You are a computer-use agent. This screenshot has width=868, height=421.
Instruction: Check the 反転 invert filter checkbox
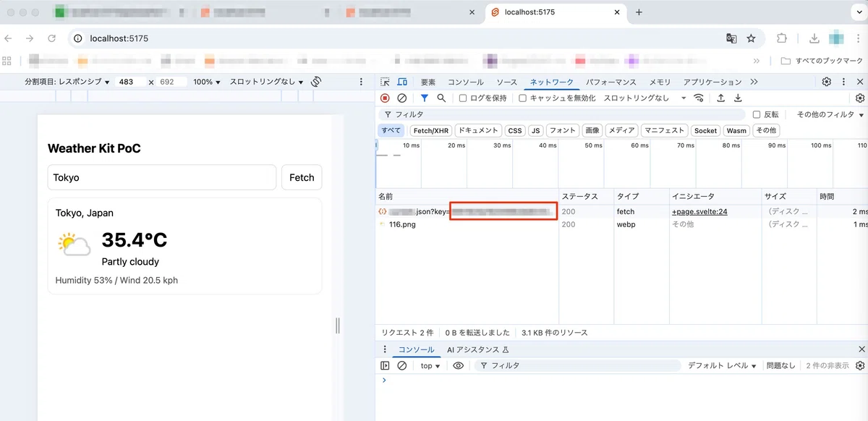coord(757,114)
